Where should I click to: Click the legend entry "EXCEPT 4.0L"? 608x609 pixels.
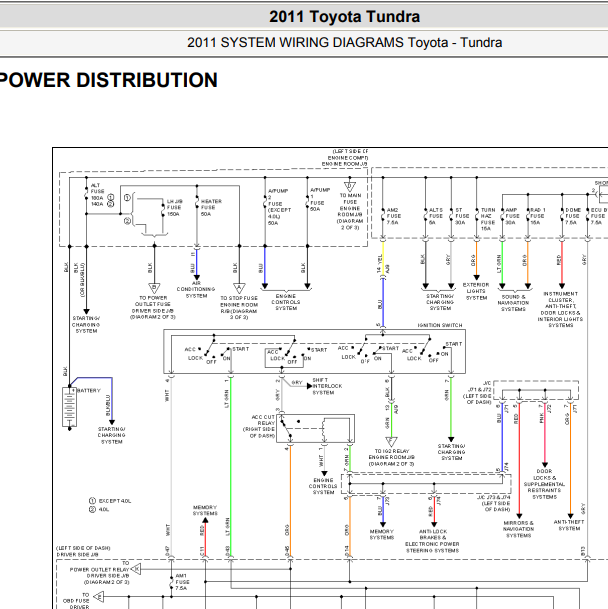(115, 501)
